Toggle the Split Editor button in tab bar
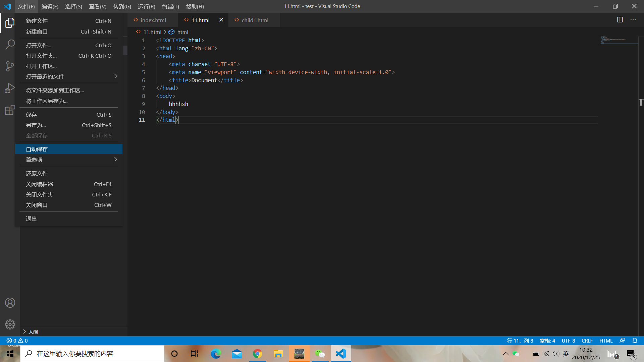 (620, 19)
